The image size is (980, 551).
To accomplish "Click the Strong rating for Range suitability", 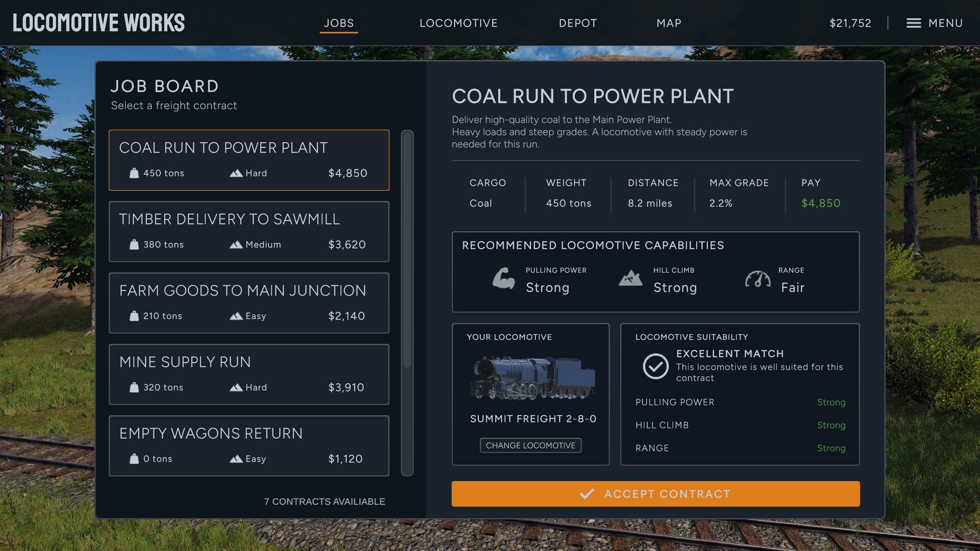I will (831, 448).
